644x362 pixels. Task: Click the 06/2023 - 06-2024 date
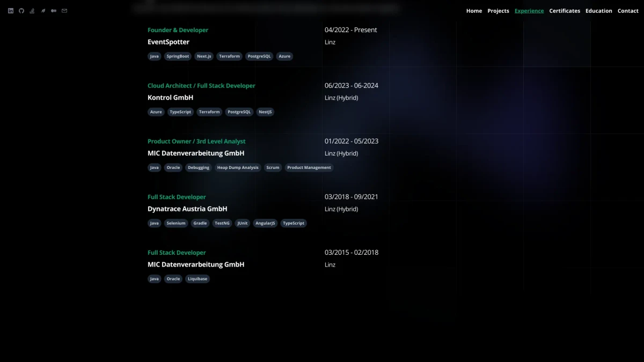(352, 86)
